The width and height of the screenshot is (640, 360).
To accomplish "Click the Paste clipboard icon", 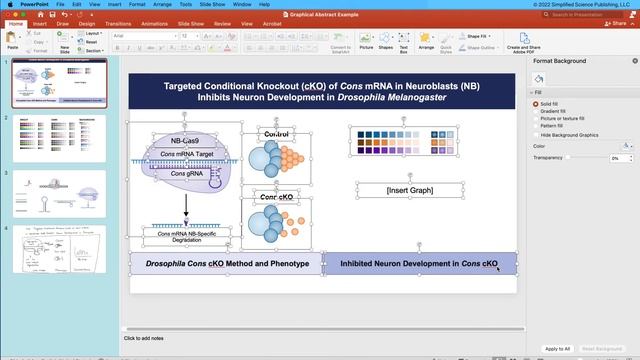I will (x=12, y=38).
